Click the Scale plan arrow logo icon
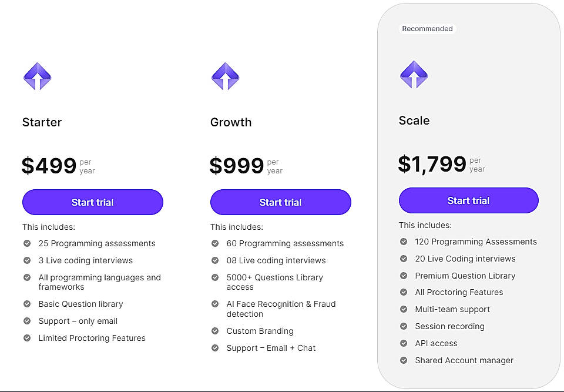 click(414, 75)
